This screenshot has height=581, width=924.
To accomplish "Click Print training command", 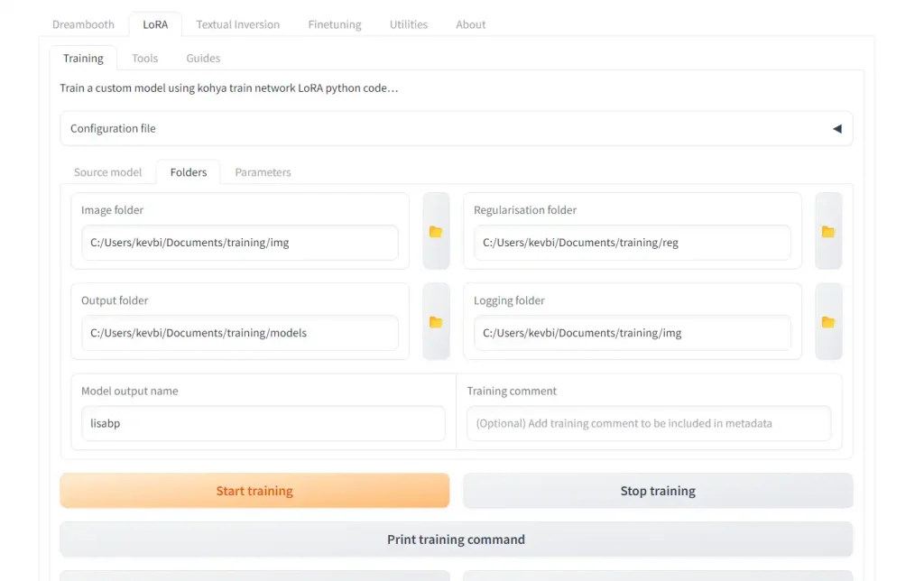I will (x=456, y=539).
